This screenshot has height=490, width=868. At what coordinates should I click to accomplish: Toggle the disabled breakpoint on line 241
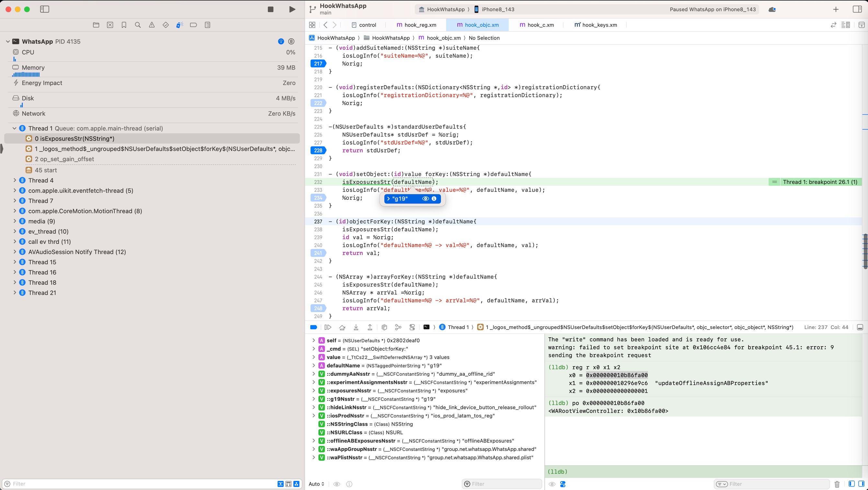pyautogui.click(x=318, y=253)
